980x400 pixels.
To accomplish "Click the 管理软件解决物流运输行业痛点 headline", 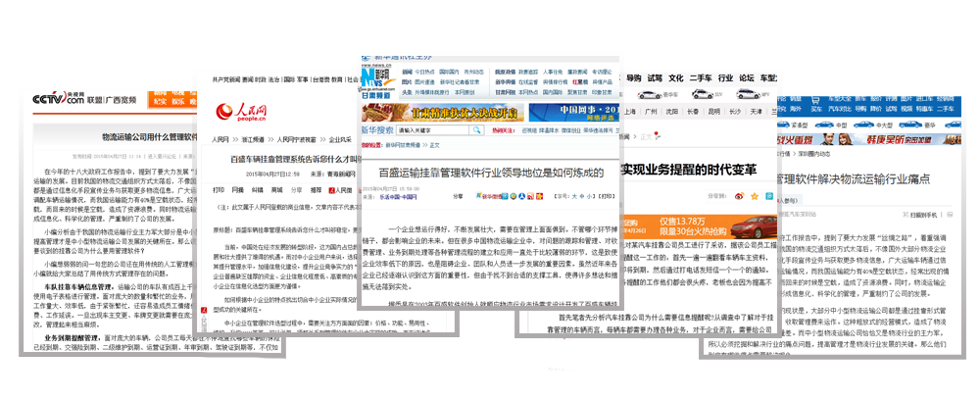I will [x=853, y=179].
